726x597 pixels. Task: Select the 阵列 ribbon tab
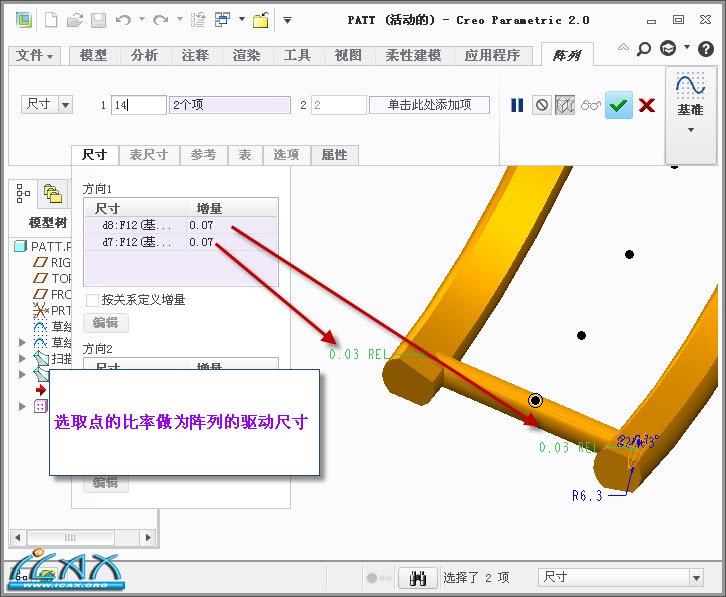(567, 56)
